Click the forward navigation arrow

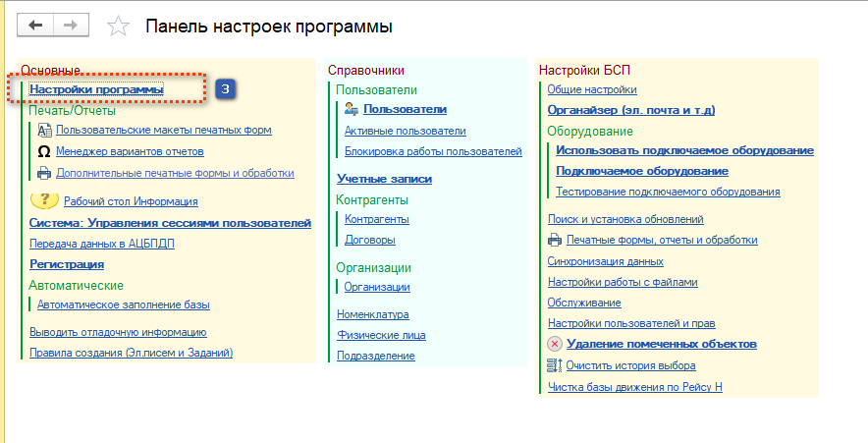click(x=70, y=26)
